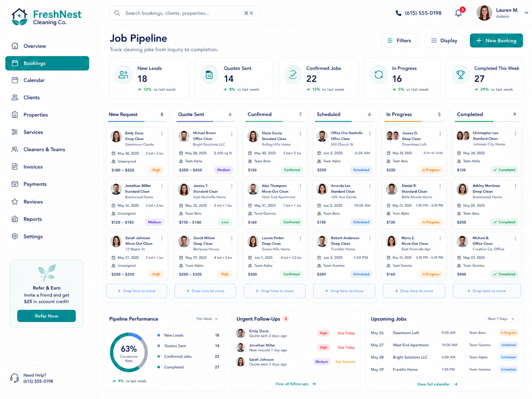This screenshot has width=532, height=399.
Task: Open the This Week period dropdown
Action: [x=206, y=319]
